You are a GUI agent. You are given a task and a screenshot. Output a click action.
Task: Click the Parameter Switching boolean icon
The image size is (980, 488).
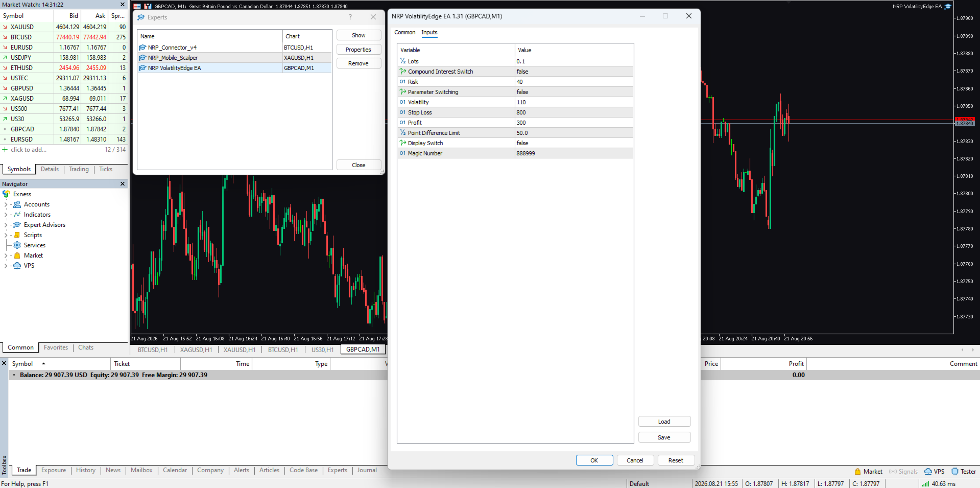402,92
